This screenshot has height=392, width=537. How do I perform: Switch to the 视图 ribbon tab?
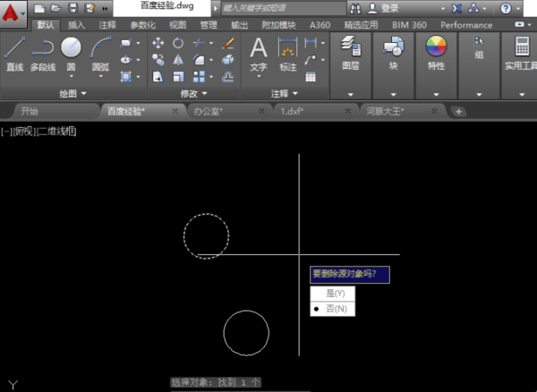(178, 25)
